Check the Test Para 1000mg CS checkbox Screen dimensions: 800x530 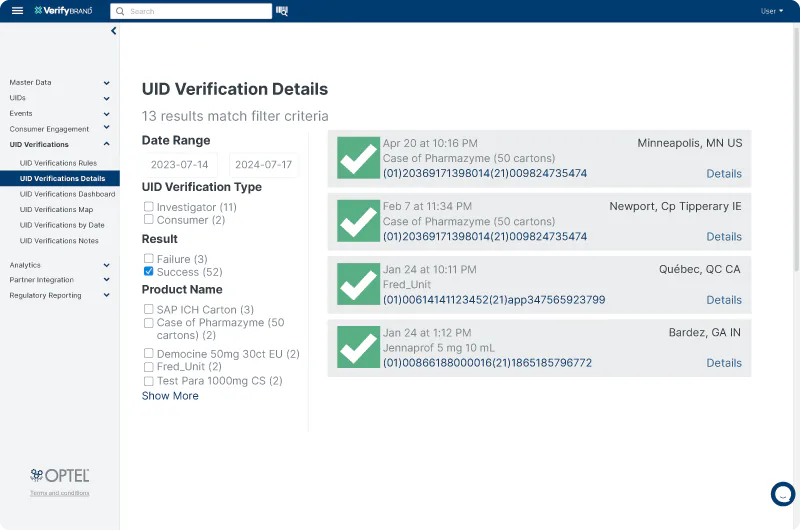[148, 381]
